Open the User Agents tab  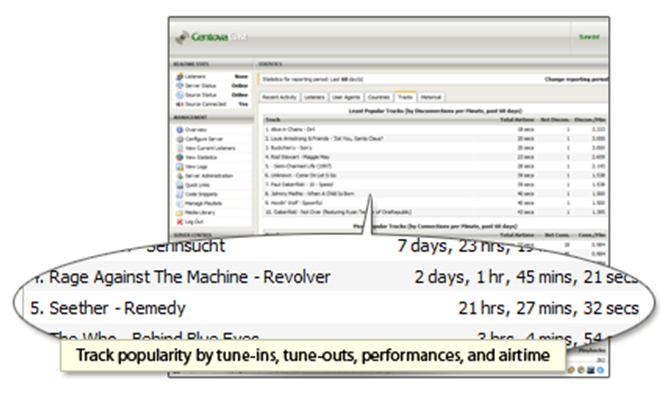(x=346, y=97)
